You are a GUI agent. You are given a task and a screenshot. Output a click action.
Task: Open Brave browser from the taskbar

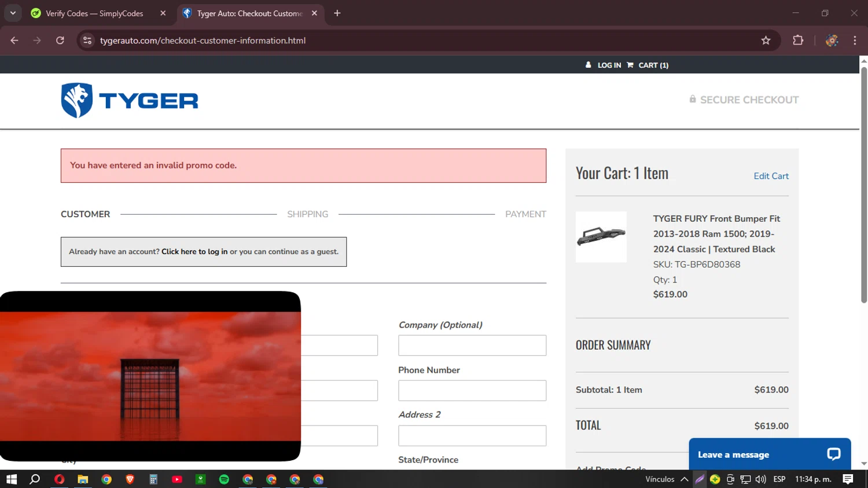(x=130, y=479)
